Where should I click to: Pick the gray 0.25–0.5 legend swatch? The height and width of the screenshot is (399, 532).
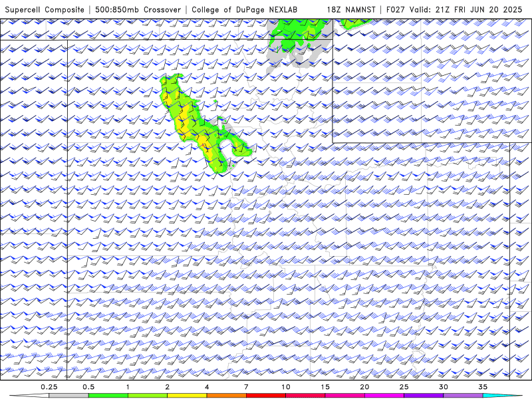(68, 396)
